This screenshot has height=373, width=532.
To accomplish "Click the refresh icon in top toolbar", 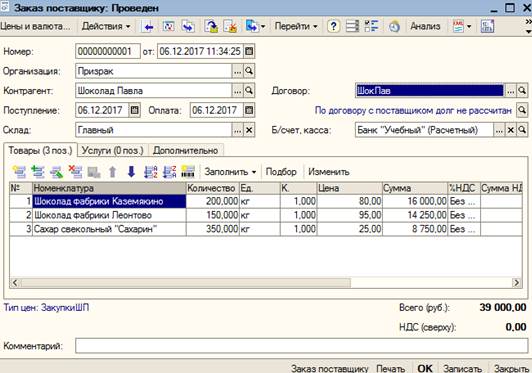I will point(168,26).
